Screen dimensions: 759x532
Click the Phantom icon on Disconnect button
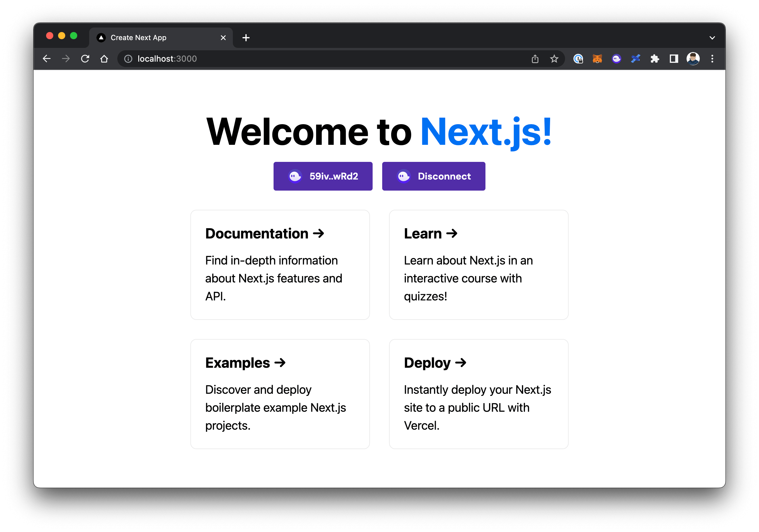pos(404,176)
